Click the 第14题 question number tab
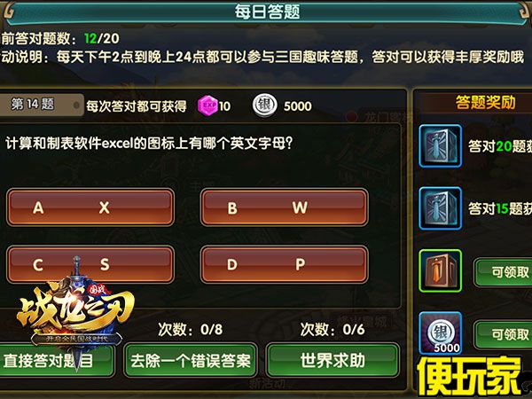This screenshot has width=532, height=399. 41,105
